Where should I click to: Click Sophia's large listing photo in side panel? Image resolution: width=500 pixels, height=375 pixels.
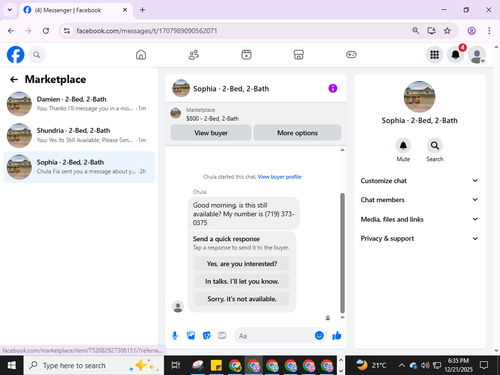click(x=419, y=97)
